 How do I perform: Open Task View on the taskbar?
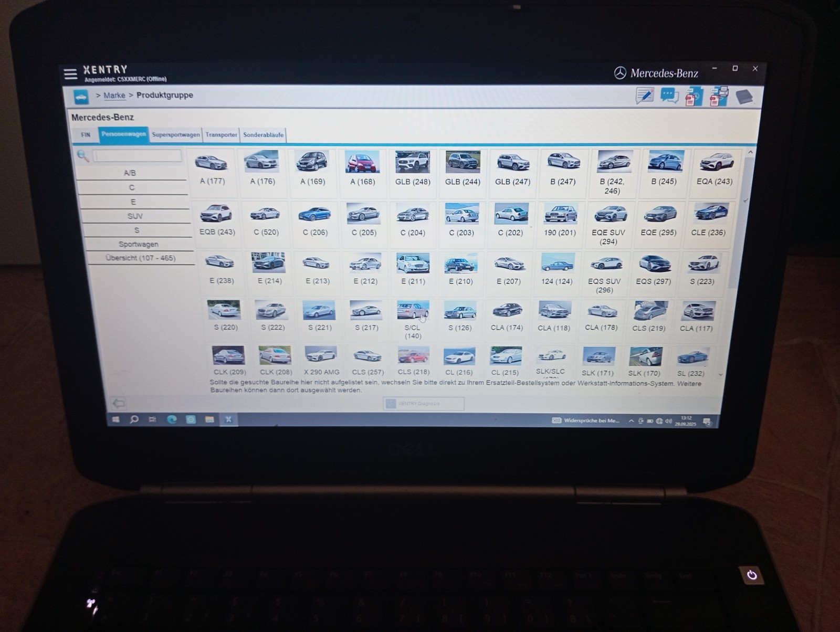click(x=152, y=419)
